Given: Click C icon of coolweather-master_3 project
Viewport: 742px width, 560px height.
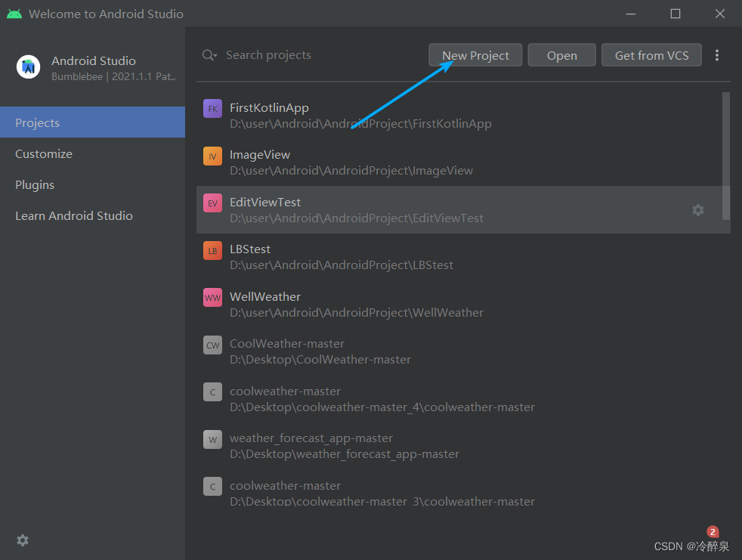Looking at the screenshot, I should (x=212, y=486).
